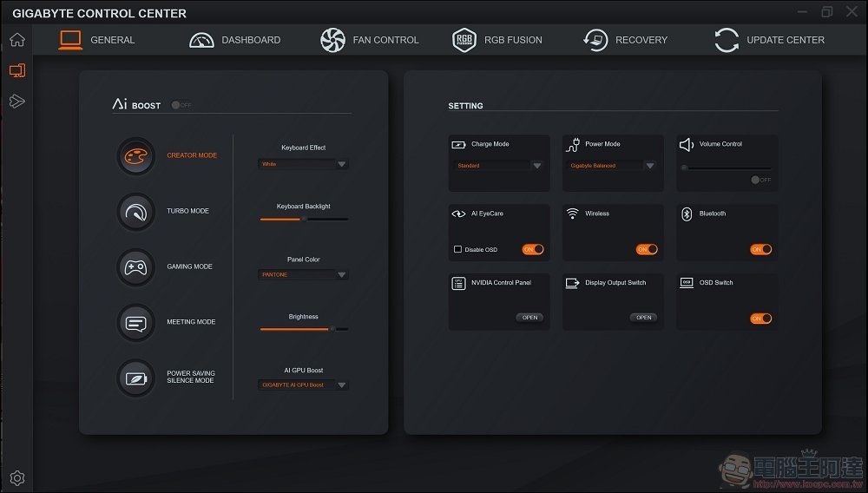This screenshot has height=493, width=868.
Task: Click the NVIDIA Control Panel icon
Action: click(x=458, y=283)
